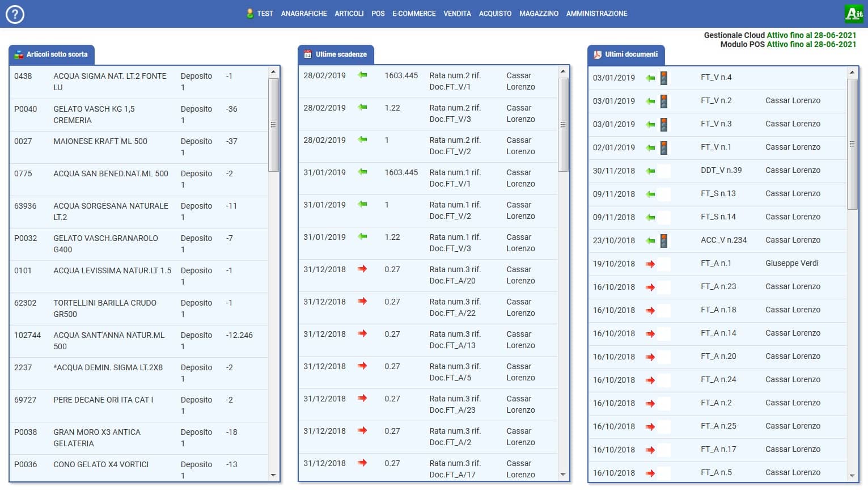
Task: Click scrollbar thumb in Ultime scadenze panel
Action: 563,125
